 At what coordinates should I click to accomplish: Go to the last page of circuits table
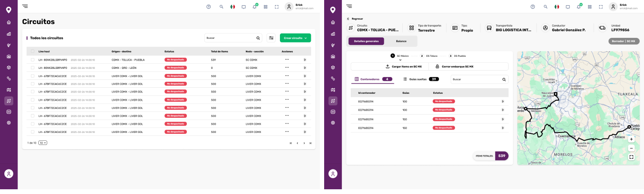pos(310,143)
